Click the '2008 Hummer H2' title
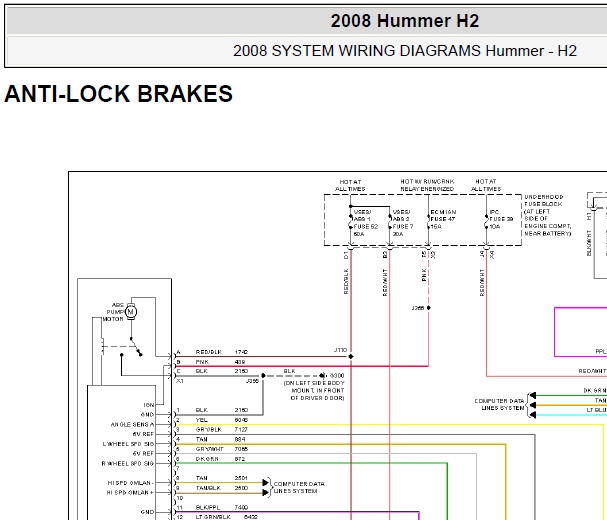Image resolution: width=607 pixels, height=520 pixels. coord(405,21)
